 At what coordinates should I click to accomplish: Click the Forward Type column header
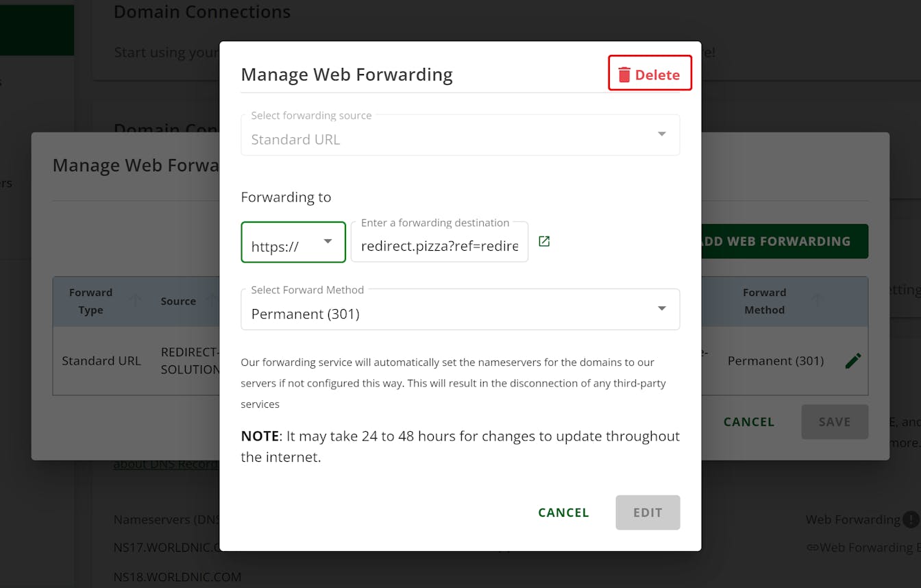(x=90, y=301)
